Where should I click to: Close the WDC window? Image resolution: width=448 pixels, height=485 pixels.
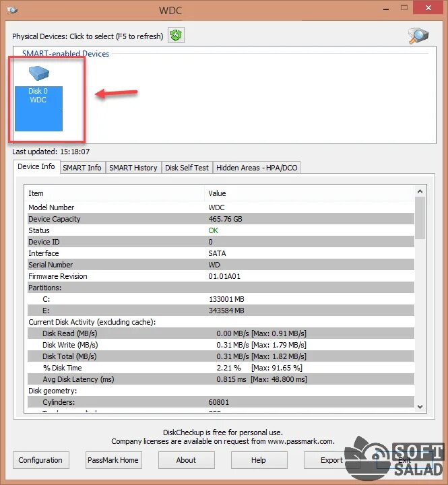(x=428, y=7)
